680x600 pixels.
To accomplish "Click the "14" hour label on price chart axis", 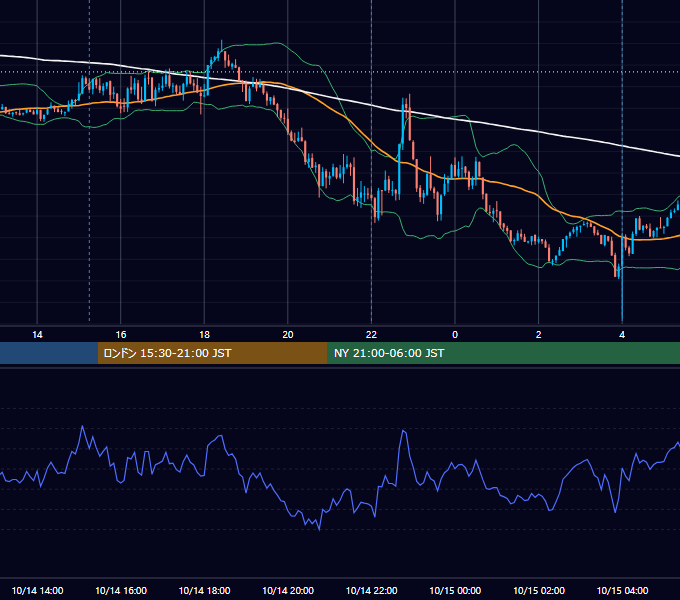I will [x=37, y=335].
